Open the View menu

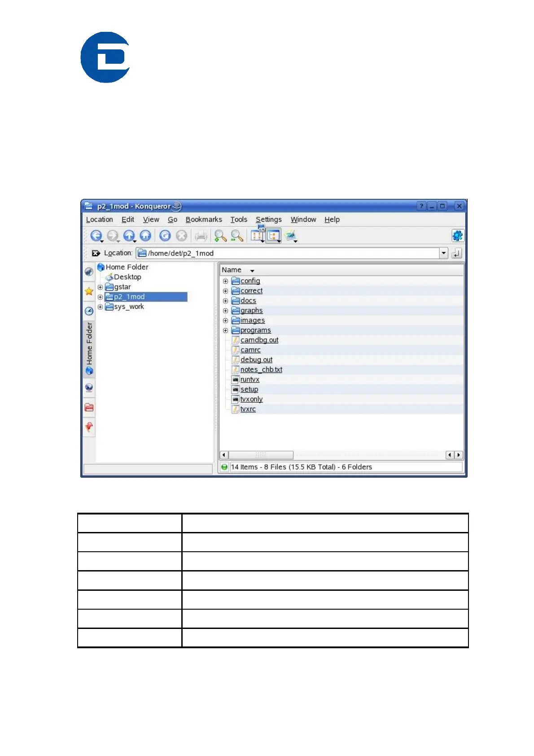pos(151,220)
